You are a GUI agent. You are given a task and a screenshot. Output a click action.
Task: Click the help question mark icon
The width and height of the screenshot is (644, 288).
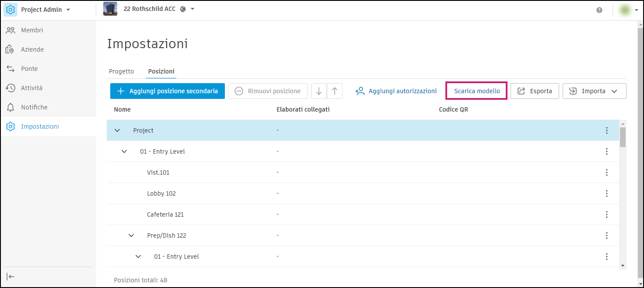coord(599,10)
